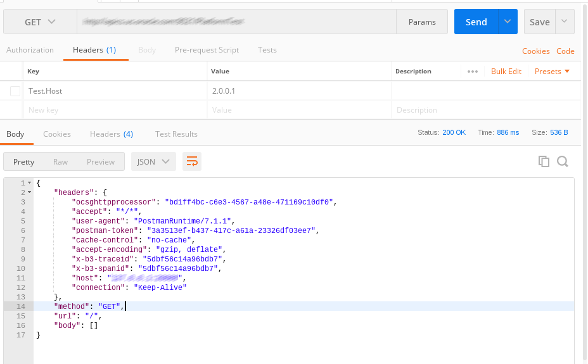Click the 200 OK status text
Viewport: 588px width, 364px height.
click(x=454, y=132)
